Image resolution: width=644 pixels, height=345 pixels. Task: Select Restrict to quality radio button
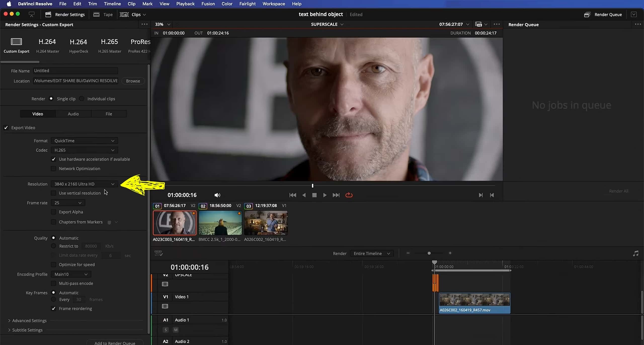pos(53,246)
